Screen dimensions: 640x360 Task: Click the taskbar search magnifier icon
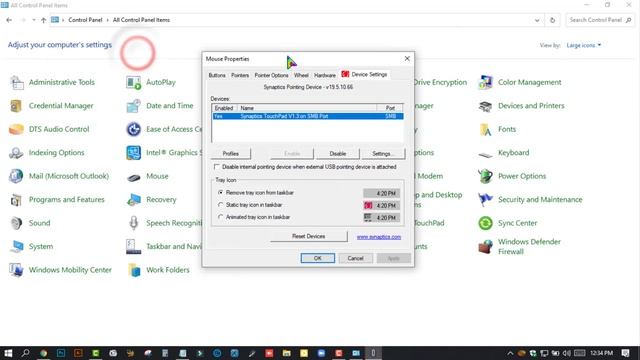pyautogui.click(x=25, y=353)
